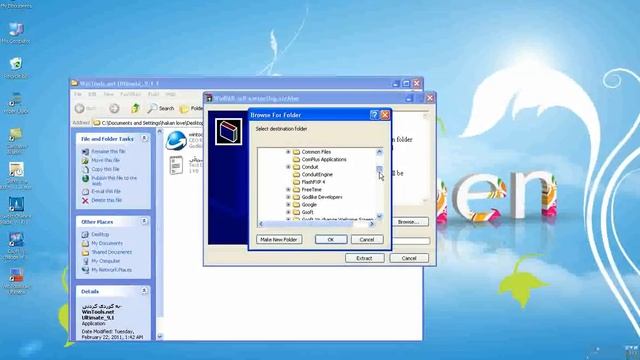Click the Back button in Explorer toolbar
This screenshot has width=640, height=360.
click(x=85, y=108)
